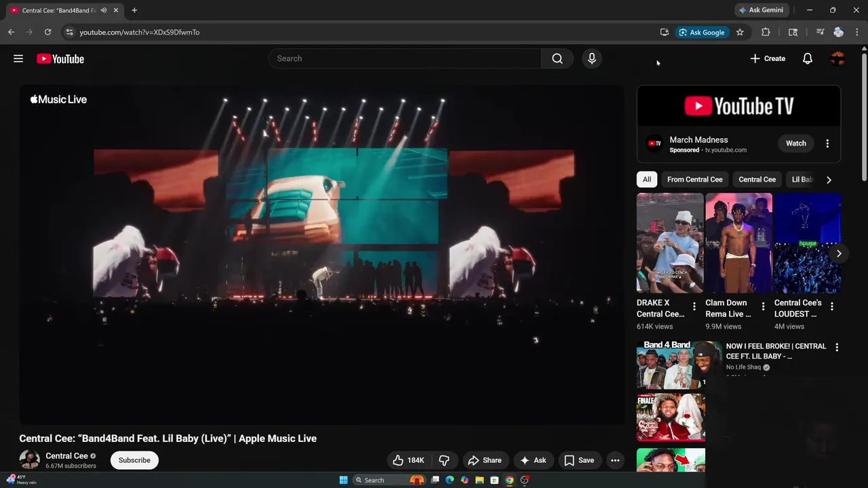Open File Explorer from taskbar
The width and height of the screenshot is (868, 488).
point(479,480)
